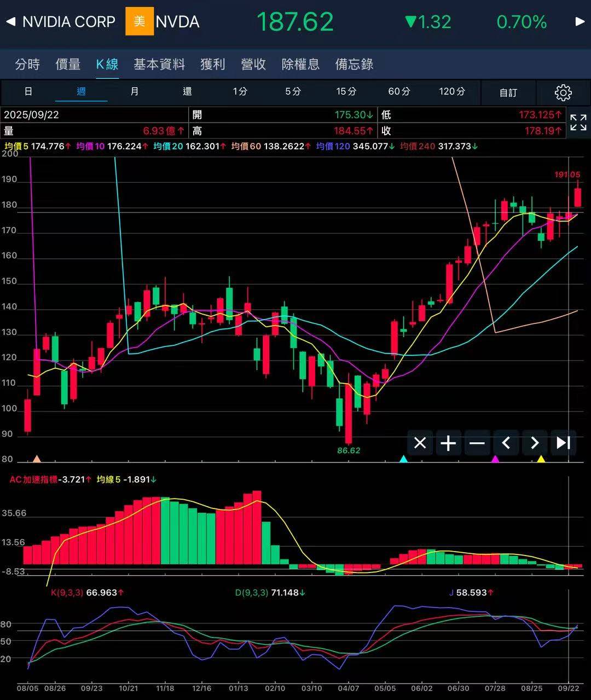Click the cyan triangle timeline marker
The width and height of the screenshot is (591, 700).
(404, 459)
